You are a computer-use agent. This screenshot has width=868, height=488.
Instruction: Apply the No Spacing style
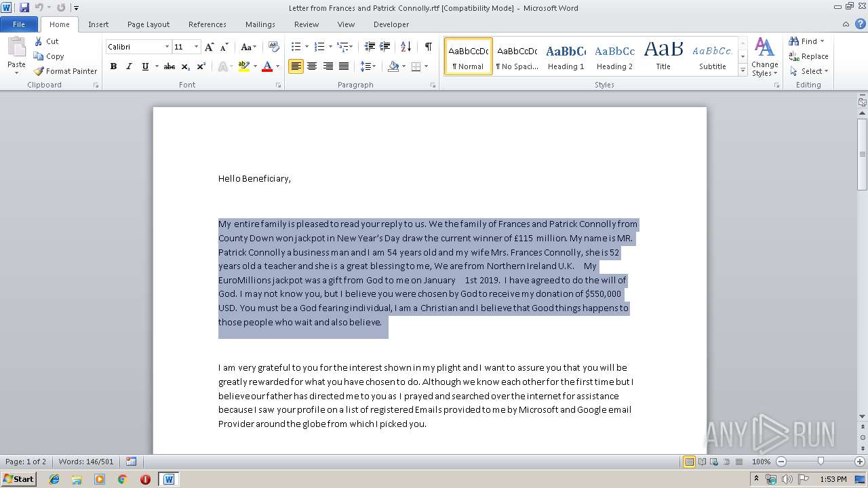point(517,56)
